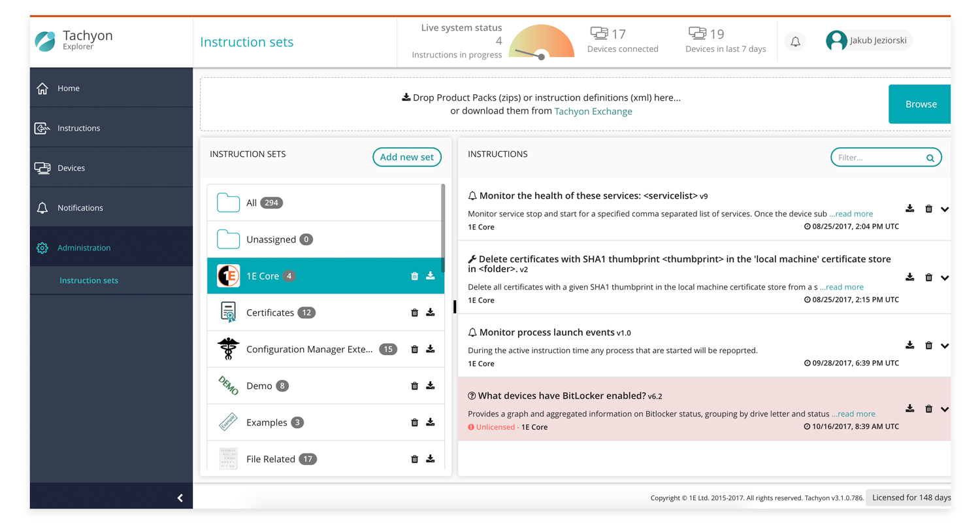
Task: Delete the Monitor services health instruction
Action: (928, 209)
